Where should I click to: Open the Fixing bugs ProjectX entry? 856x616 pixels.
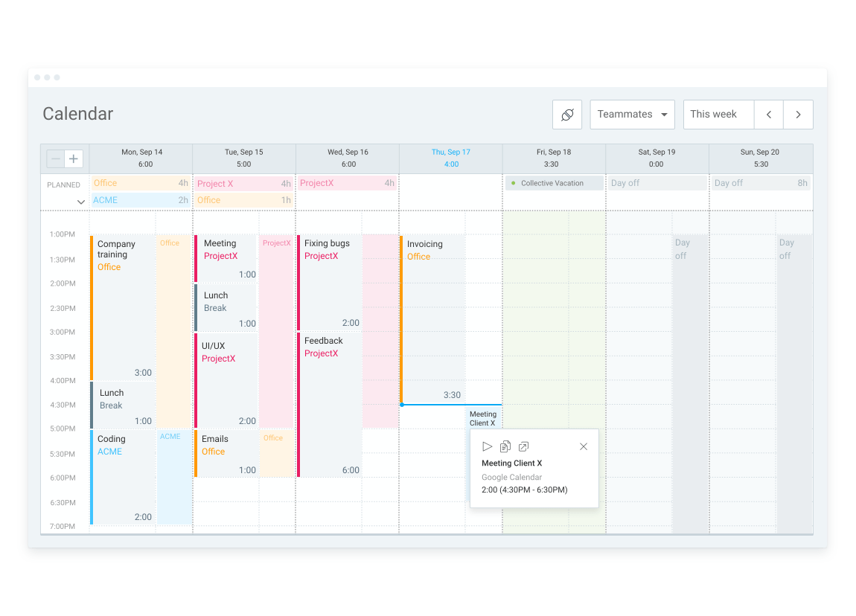click(x=330, y=283)
